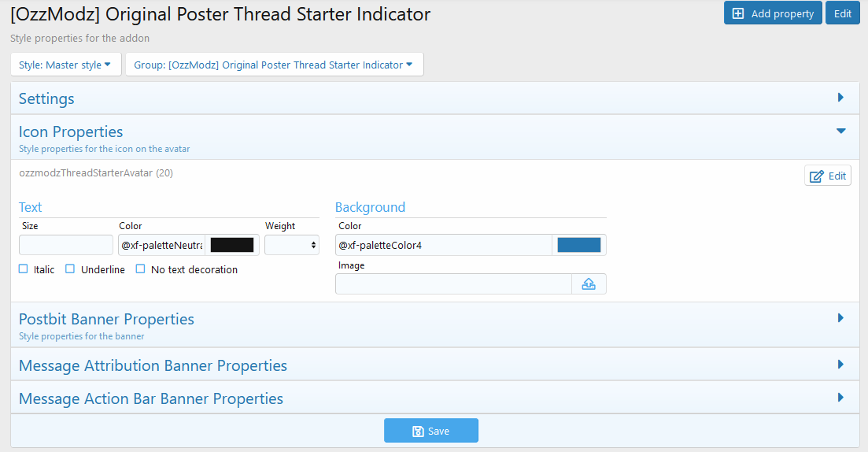Viewport: 868px width, 452px height.
Task: Expand Message Attribution Banner Properties arrow
Action: (x=840, y=365)
